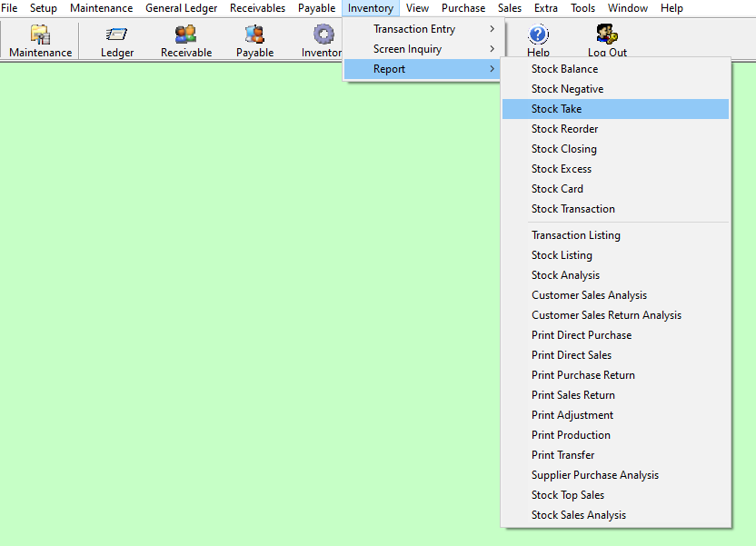Open the Setup menu
Screen dimensions: 756x546
pyautogui.click(x=44, y=8)
